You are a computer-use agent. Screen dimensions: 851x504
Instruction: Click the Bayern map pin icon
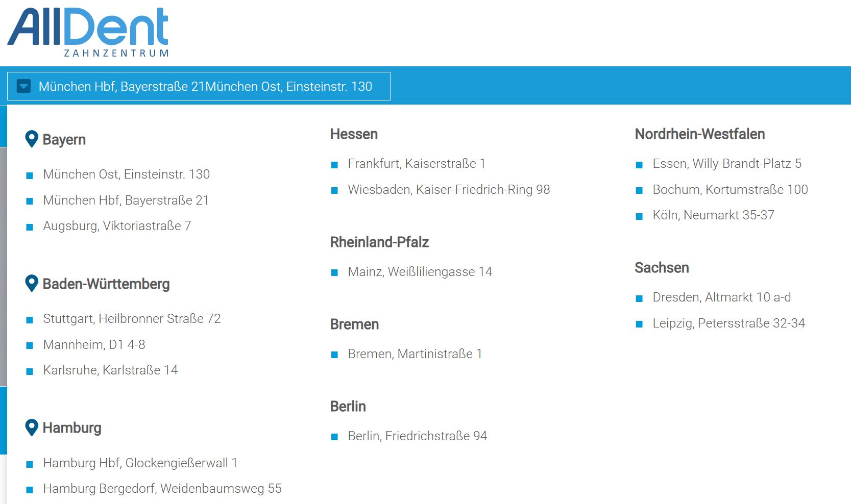32,139
